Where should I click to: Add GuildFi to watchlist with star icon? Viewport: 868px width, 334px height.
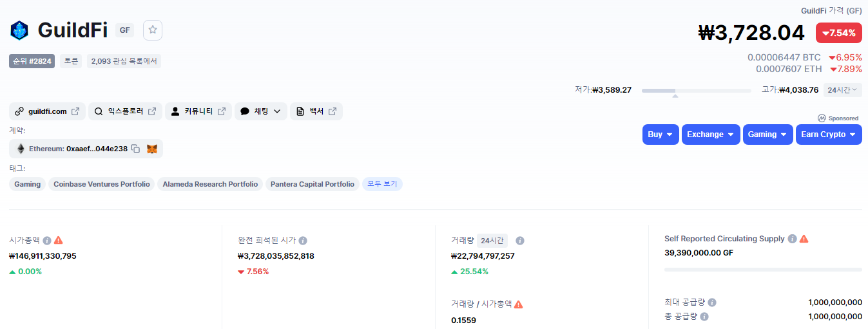tap(153, 30)
